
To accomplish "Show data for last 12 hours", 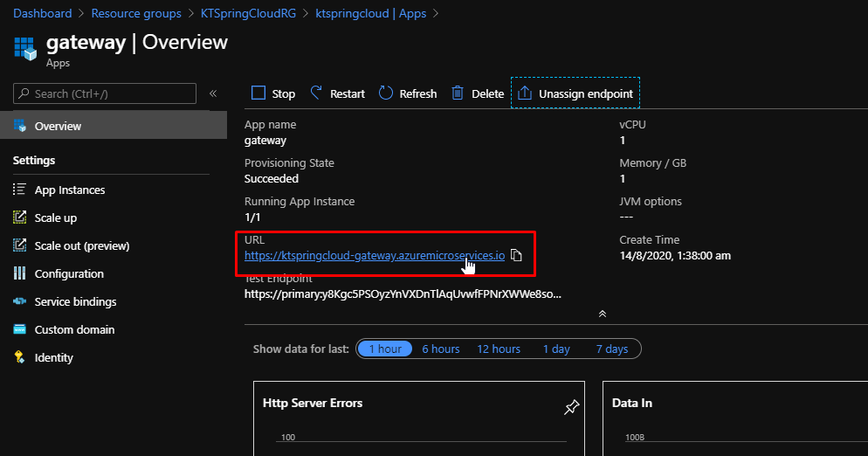I will pyautogui.click(x=498, y=349).
